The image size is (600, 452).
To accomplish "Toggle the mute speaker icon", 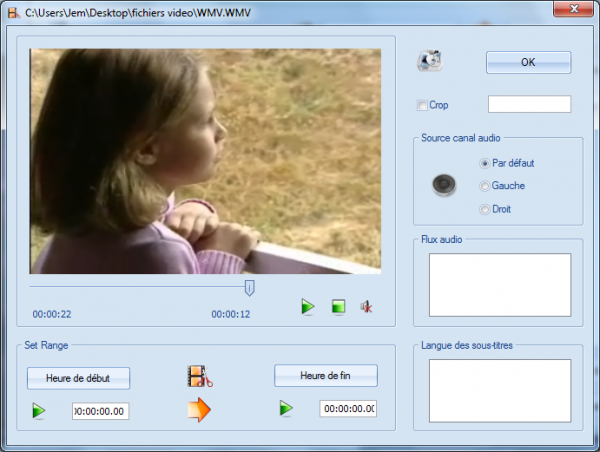I will pyautogui.click(x=366, y=307).
